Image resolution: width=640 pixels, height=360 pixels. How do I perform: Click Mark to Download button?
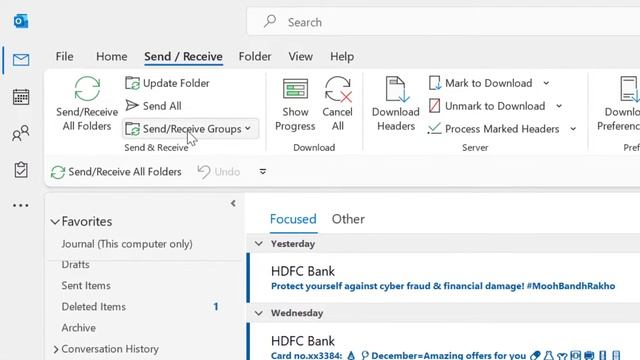pyautogui.click(x=481, y=83)
